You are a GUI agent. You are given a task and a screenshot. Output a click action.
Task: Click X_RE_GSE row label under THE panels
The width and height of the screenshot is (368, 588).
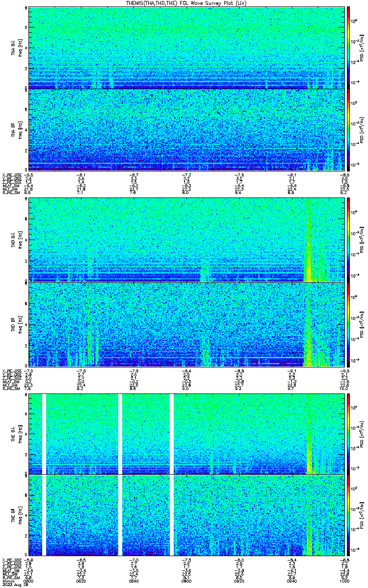[12, 560]
